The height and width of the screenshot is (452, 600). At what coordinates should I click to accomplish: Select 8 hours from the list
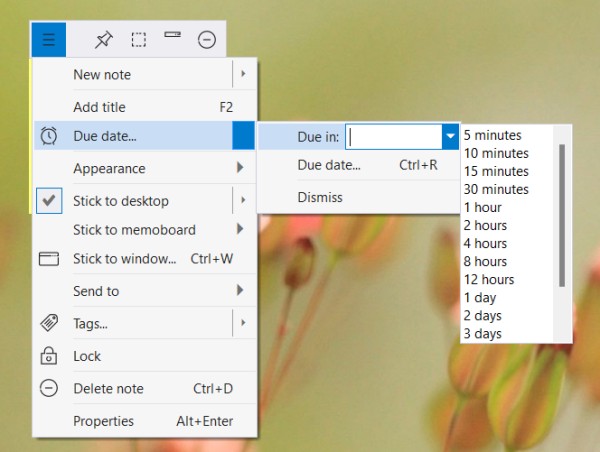coord(507,261)
